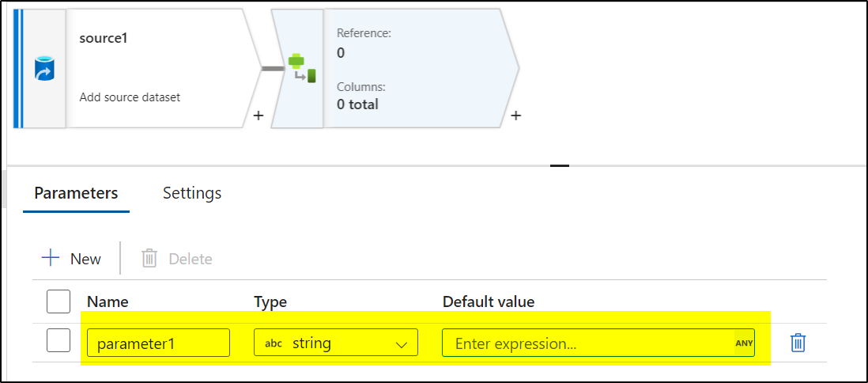Select the Parameters tab
868x383 pixels.
coord(76,193)
